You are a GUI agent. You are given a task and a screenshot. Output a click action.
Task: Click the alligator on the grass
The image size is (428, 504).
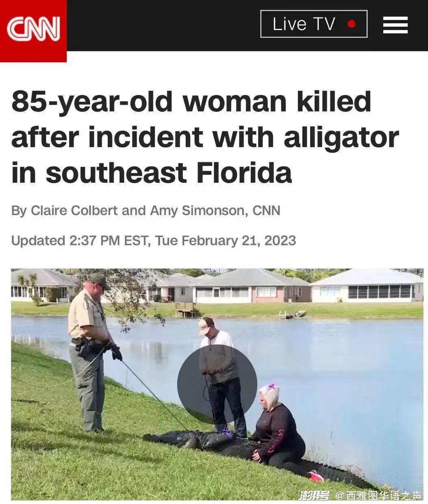tap(260, 456)
